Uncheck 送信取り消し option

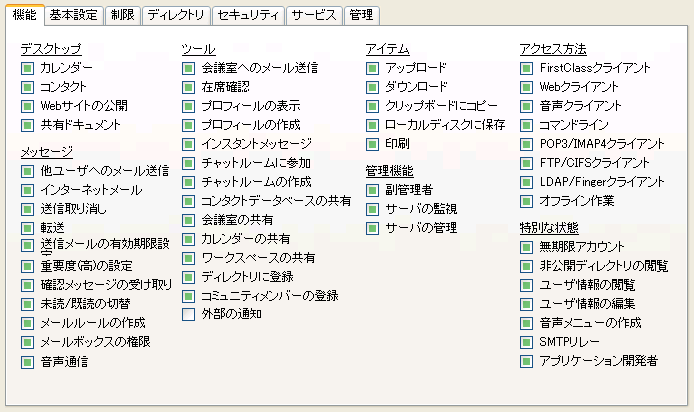(x=27, y=209)
